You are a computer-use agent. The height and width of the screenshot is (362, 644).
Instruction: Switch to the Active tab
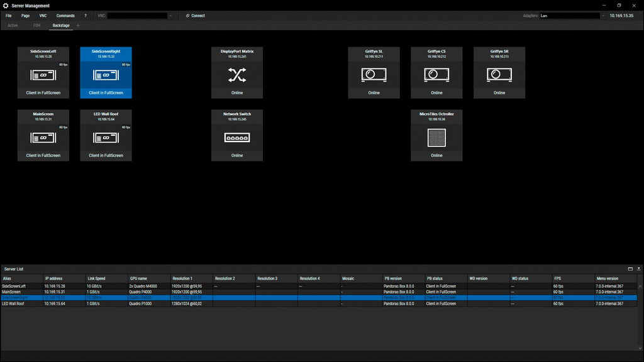(x=13, y=26)
